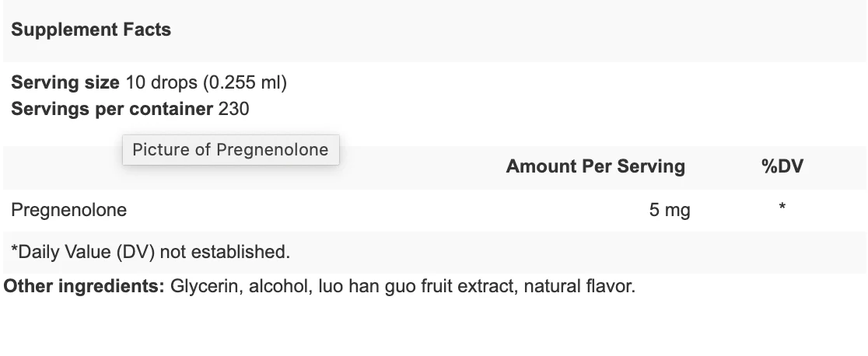The width and height of the screenshot is (868, 356).
Task: Click the 5 mg amount value
Action: 669,210
